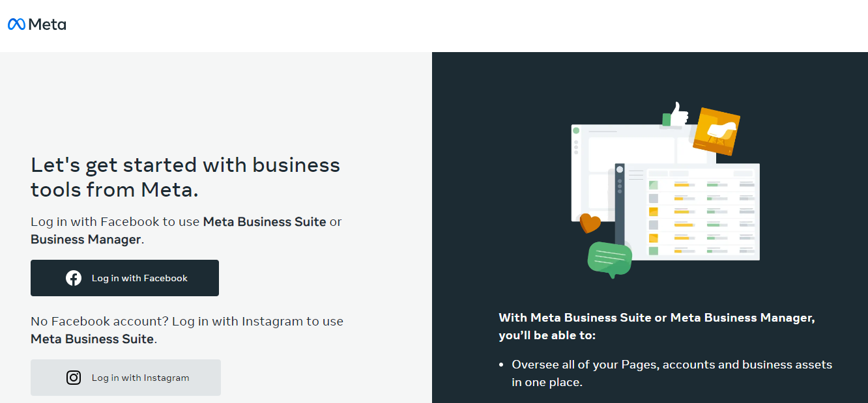
Task: Click the Meta infinity logo
Action: pyautogui.click(x=18, y=24)
